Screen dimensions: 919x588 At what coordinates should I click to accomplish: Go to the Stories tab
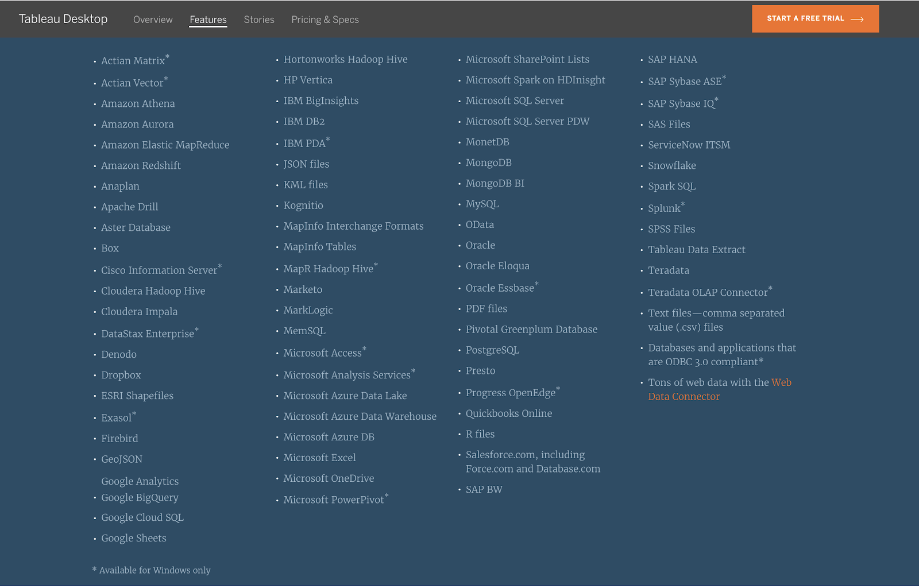coord(259,20)
